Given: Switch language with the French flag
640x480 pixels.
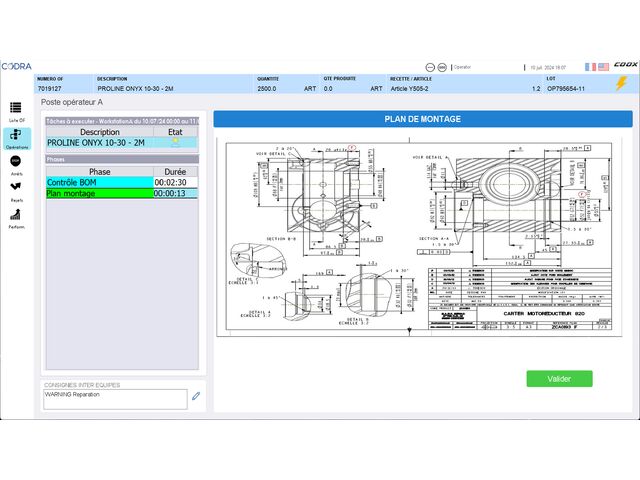Looking at the screenshot, I should [x=591, y=67].
